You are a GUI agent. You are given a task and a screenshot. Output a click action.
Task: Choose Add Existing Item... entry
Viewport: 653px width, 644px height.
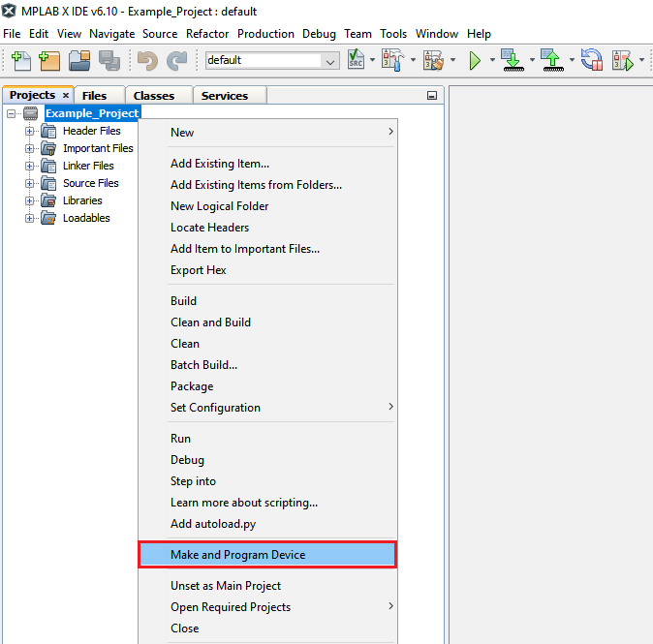pos(267,164)
